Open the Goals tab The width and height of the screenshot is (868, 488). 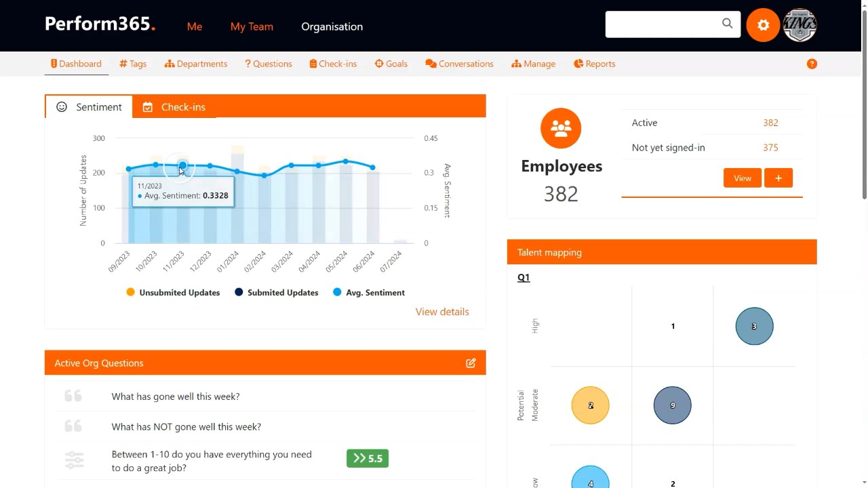click(391, 64)
